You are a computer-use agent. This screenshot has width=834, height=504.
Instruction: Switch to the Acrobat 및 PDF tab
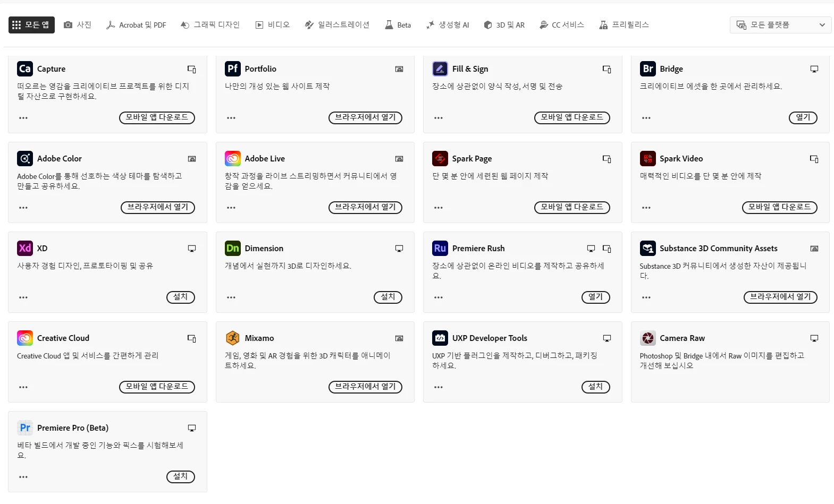136,25
